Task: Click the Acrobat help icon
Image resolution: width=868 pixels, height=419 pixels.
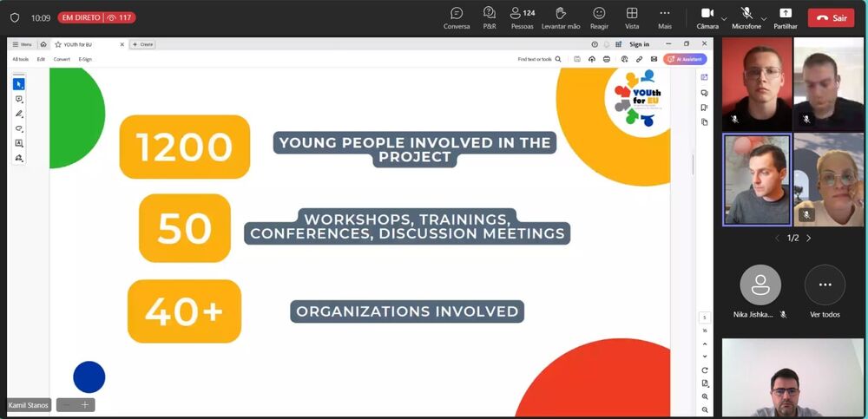Action: 595,44
